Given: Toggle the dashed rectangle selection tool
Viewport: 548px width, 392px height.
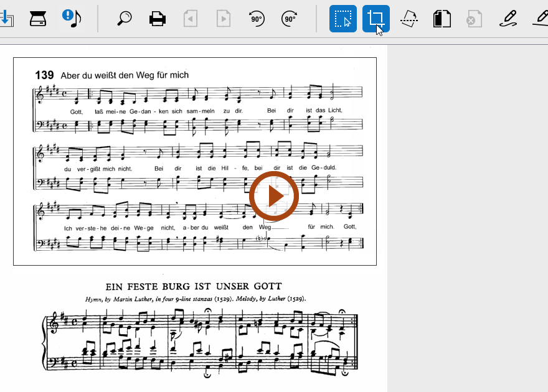Looking at the screenshot, I should [x=343, y=19].
